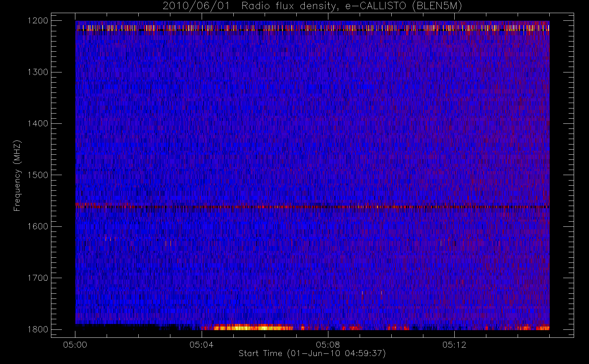Click the 1200 frequency tick label

click(x=38, y=20)
